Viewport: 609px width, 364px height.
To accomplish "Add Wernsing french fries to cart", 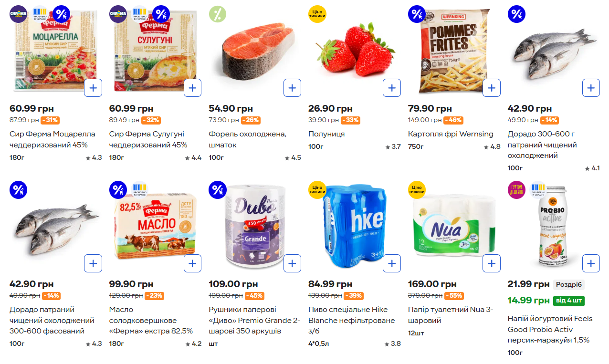I will point(491,88).
